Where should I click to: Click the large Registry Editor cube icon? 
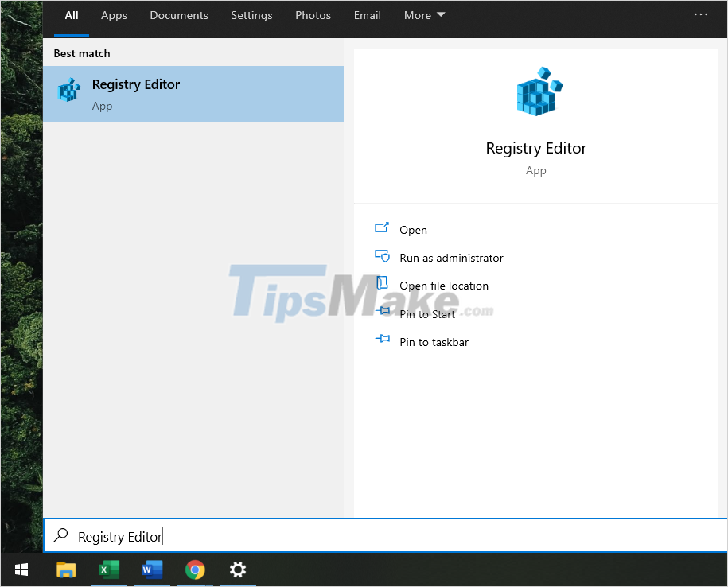tap(536, 91)
